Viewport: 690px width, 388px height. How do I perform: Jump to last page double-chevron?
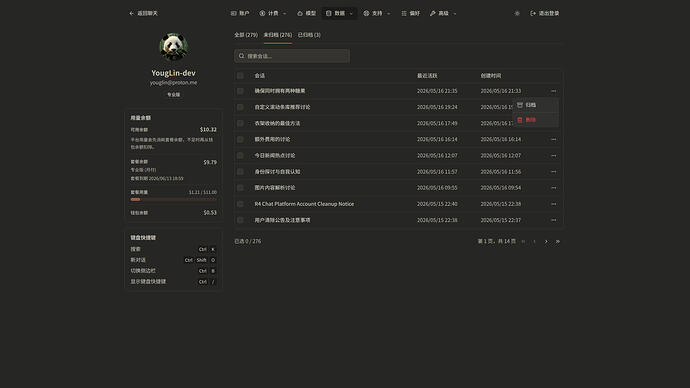point(558,242)
